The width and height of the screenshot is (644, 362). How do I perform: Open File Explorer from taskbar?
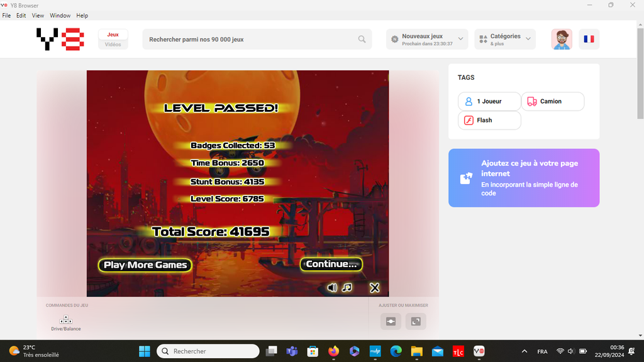417,351
